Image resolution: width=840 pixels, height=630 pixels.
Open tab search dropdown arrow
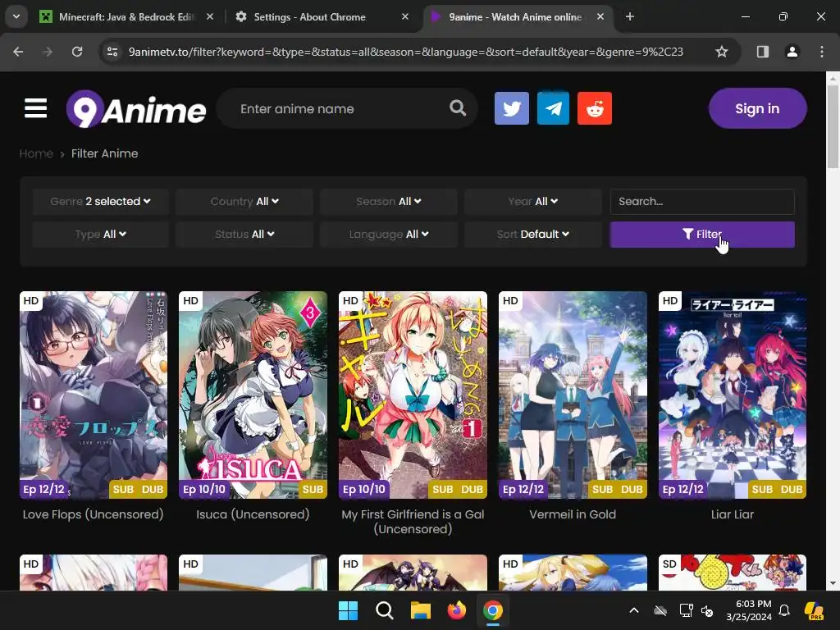[x=16, y=16]
